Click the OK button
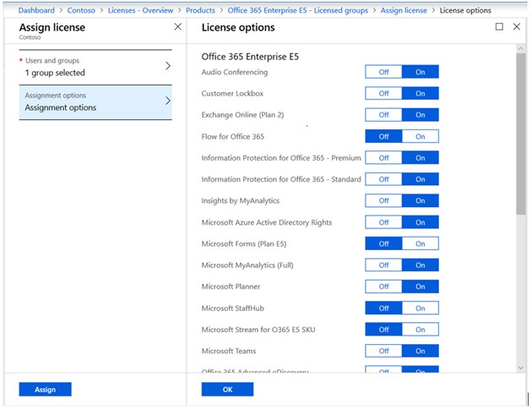 227,389
